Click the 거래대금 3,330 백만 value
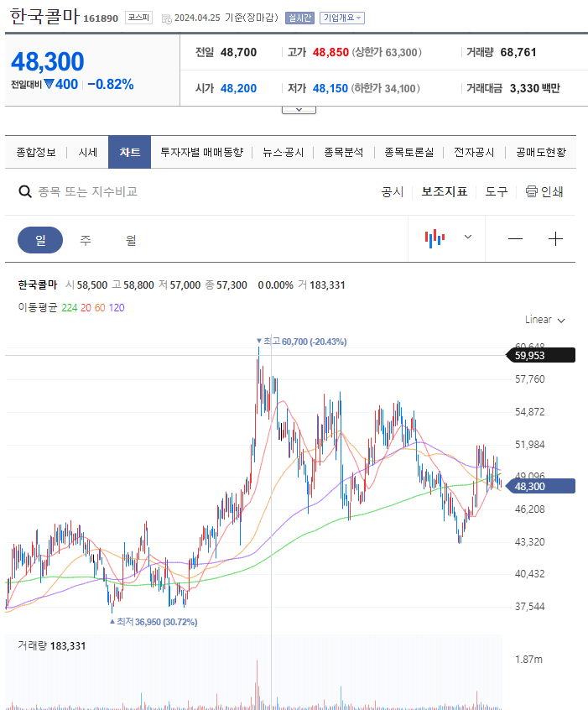 click(x=535, y=88)
